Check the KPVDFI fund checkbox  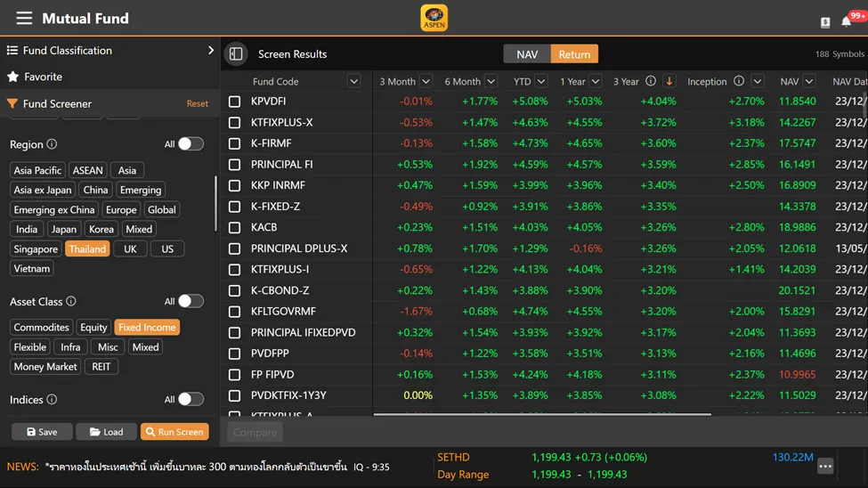point(235,102)
